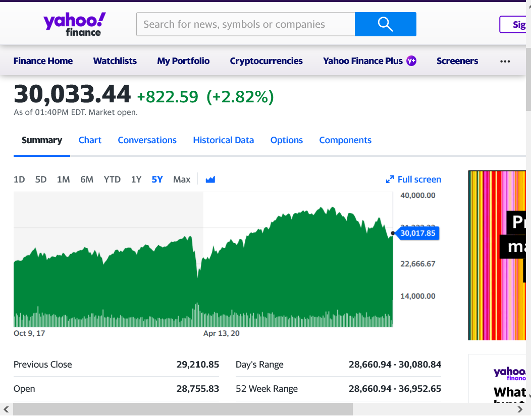This screenshot has width=531, height=420.
Task: Click the 22,666.67 y-axis label
Action: [417, 264]
